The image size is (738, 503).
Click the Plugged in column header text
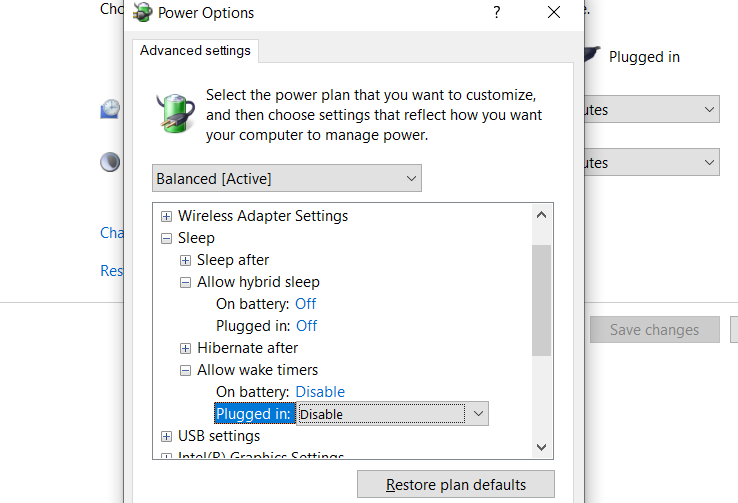point(644,57)
